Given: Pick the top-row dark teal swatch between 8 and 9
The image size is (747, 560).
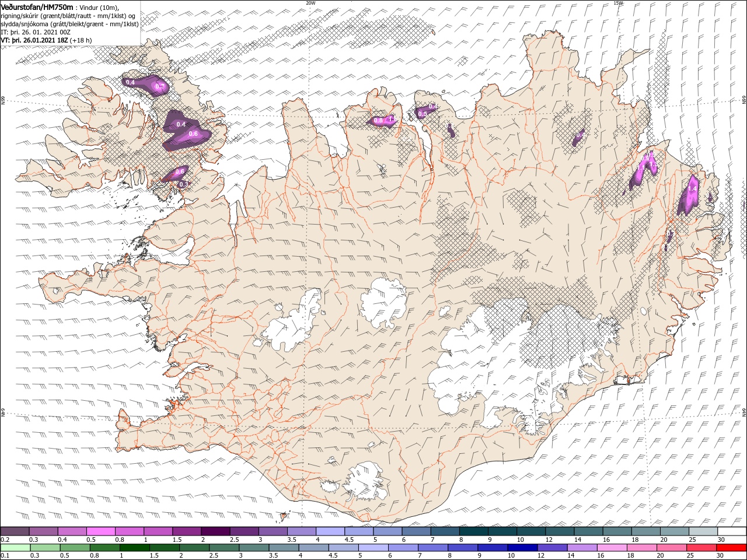Looking at the screenshot, I should click(x=473, y=531).
